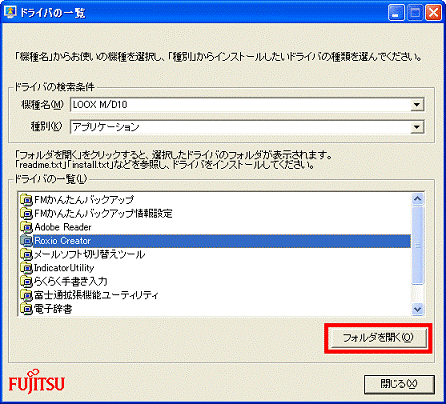The image size is (446, 404).
Task: Select the 電子辞書 entry
Action: click(53, 309)
